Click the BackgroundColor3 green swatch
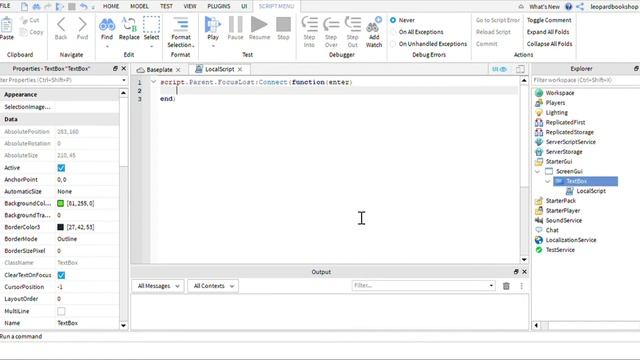The width and height of the screenshot is (640, 360). 60,203
